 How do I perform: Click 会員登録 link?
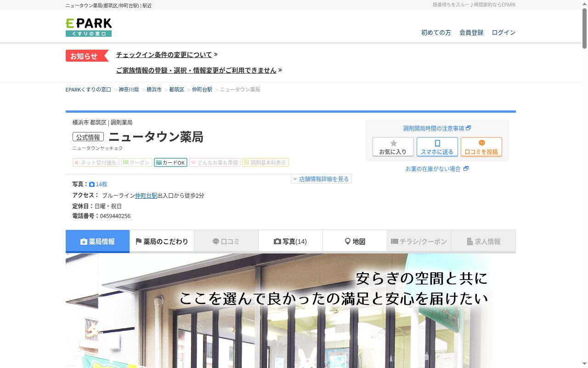471,33
